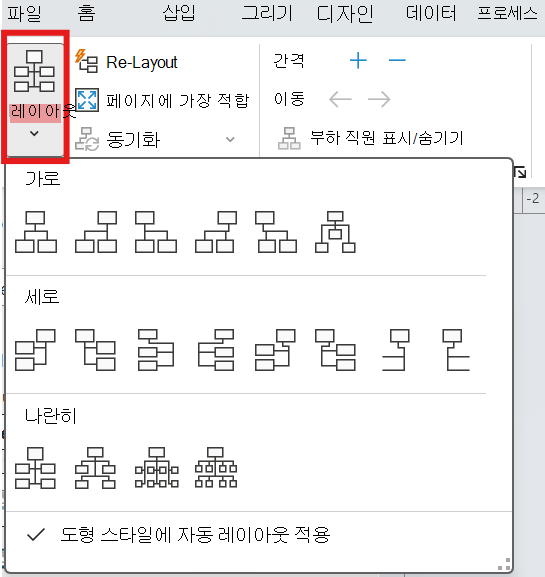545x577 pixels.
Task: Expand the 동기화 dropdown chevron
Action: 230,139
